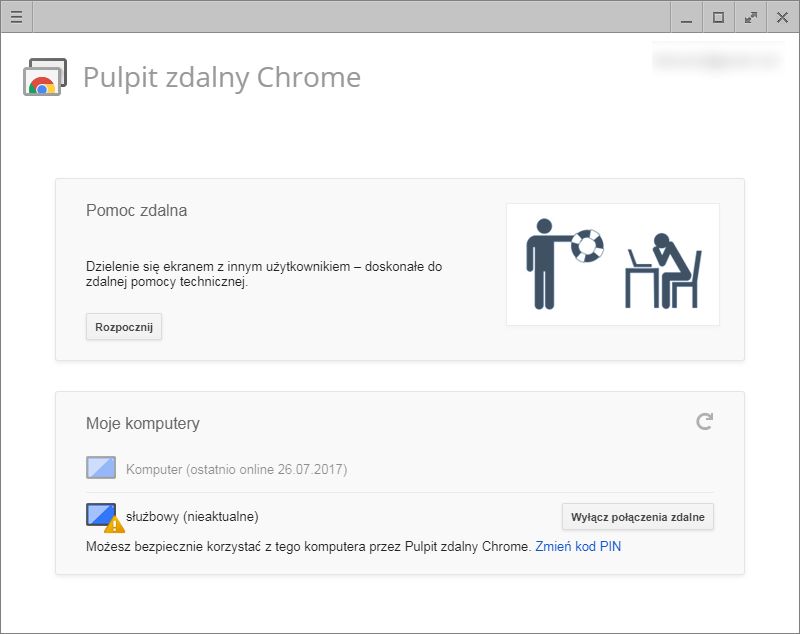Click the remote help lifebuoy illustration
The image size is (800, 634).
[x=613, y=264]
